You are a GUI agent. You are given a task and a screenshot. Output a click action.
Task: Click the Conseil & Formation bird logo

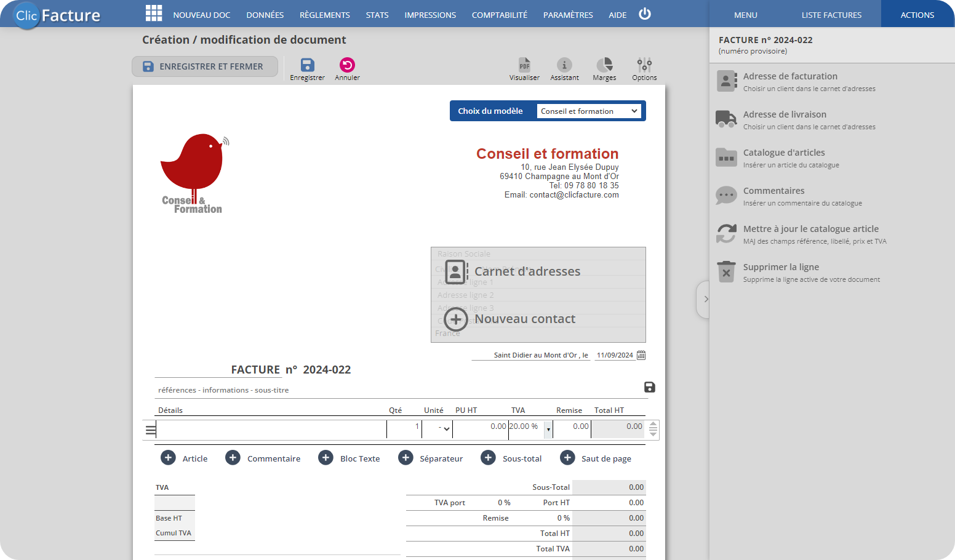pyautogui.click(x=194, y=174)
